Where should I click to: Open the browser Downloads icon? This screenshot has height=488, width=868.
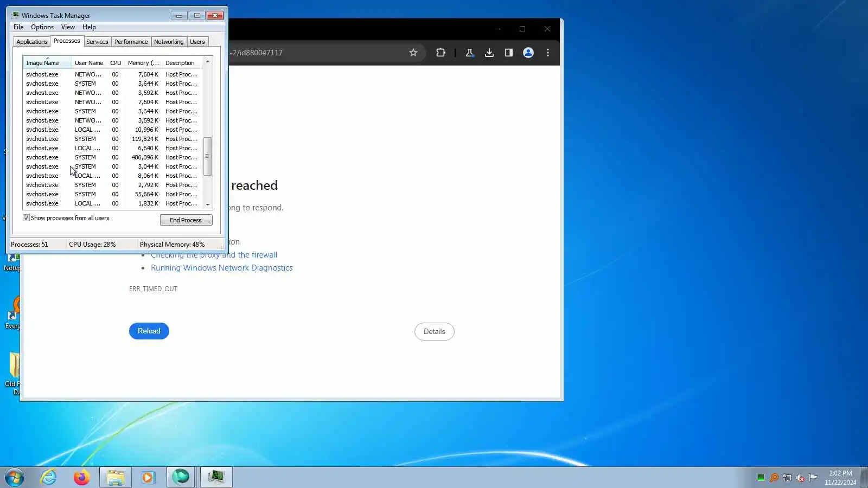pyautogui.click(x=489, y=53)
